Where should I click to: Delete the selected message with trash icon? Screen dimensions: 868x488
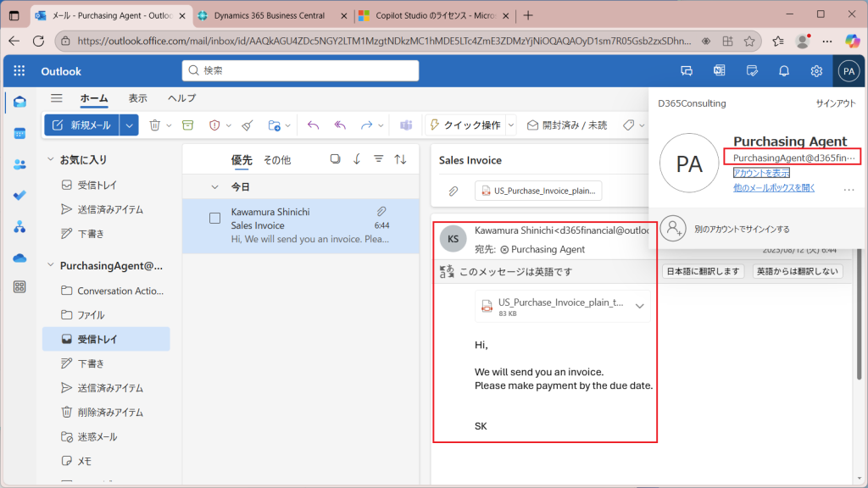154,125
